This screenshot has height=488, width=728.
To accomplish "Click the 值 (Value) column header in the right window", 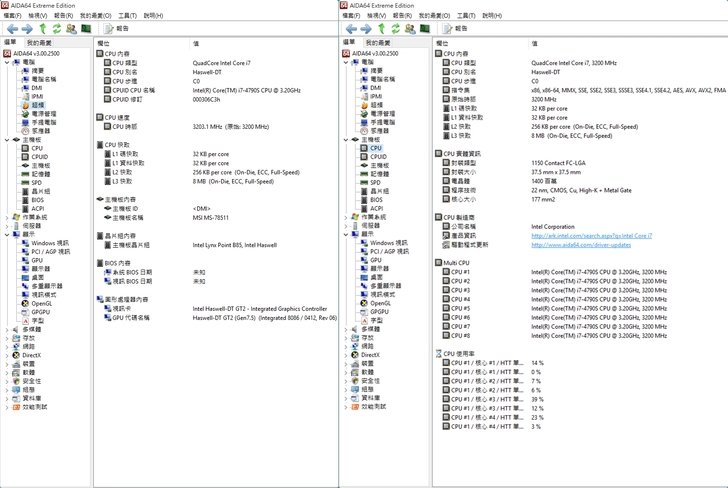I will click(536, 44).
